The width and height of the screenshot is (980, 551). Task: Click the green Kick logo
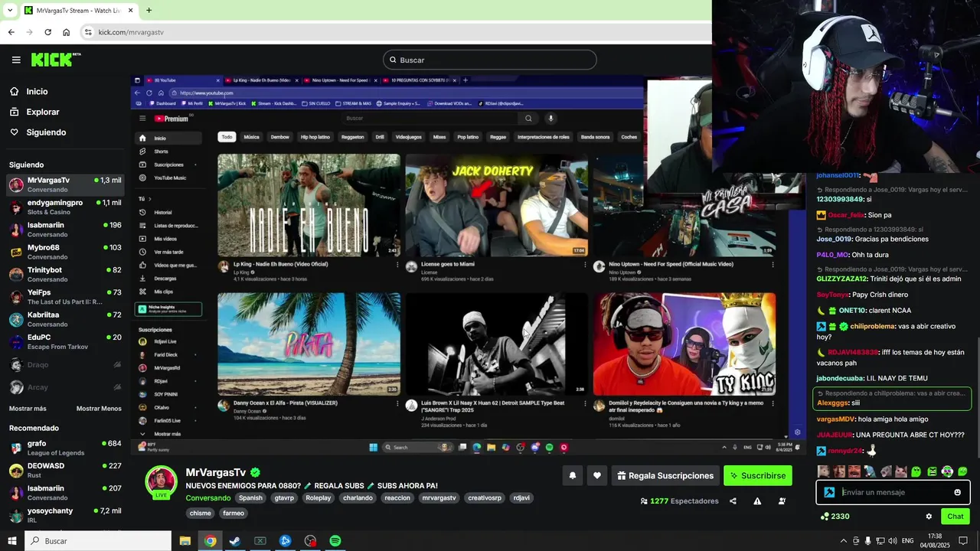55,60
